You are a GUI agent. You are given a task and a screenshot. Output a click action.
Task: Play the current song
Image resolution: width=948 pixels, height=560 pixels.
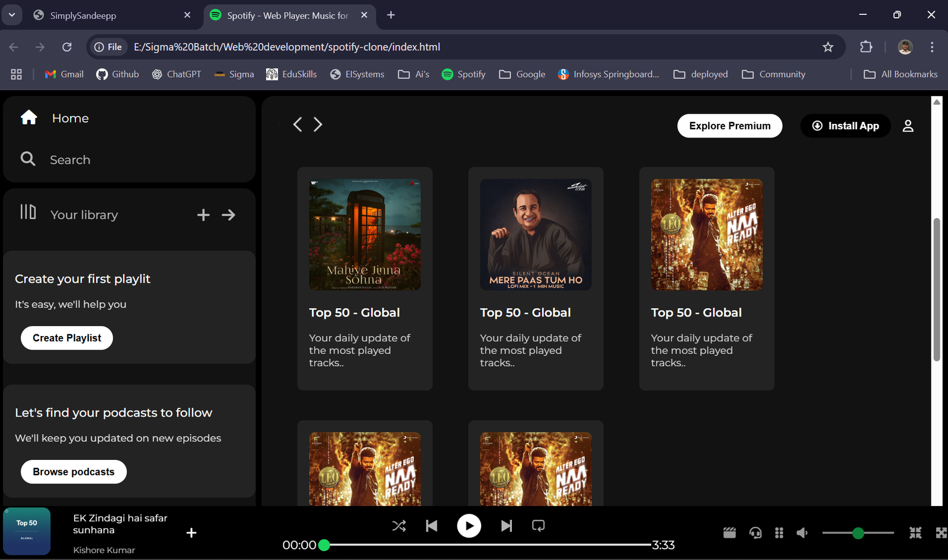pos(469,526)
